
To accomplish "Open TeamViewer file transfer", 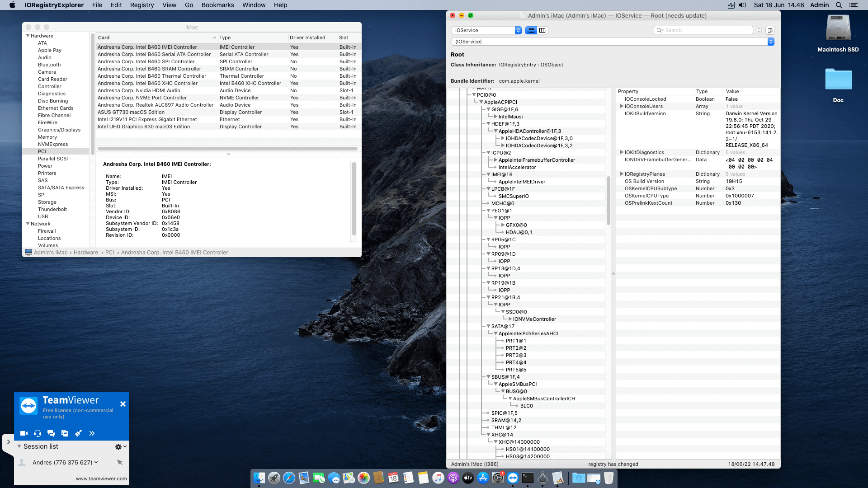I will click(65, 433).
